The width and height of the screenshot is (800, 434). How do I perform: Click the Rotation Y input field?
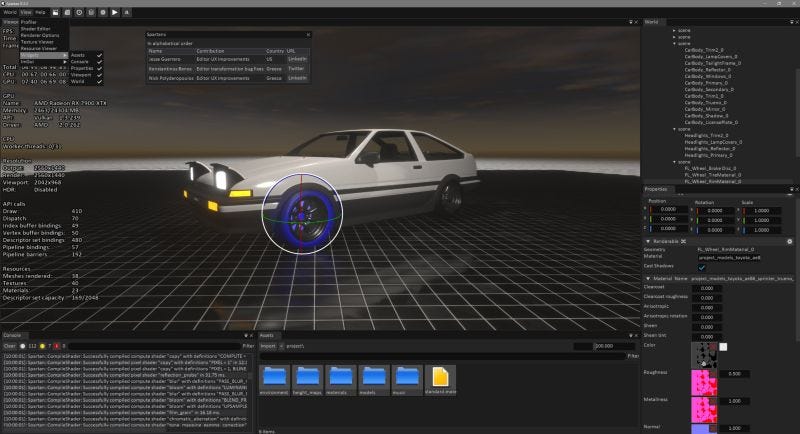click(716, 220)
